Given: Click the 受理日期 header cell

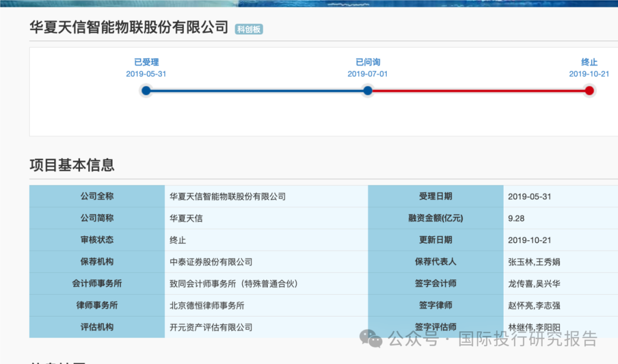Looking at the screenshot, I should [x=435, y=196].
